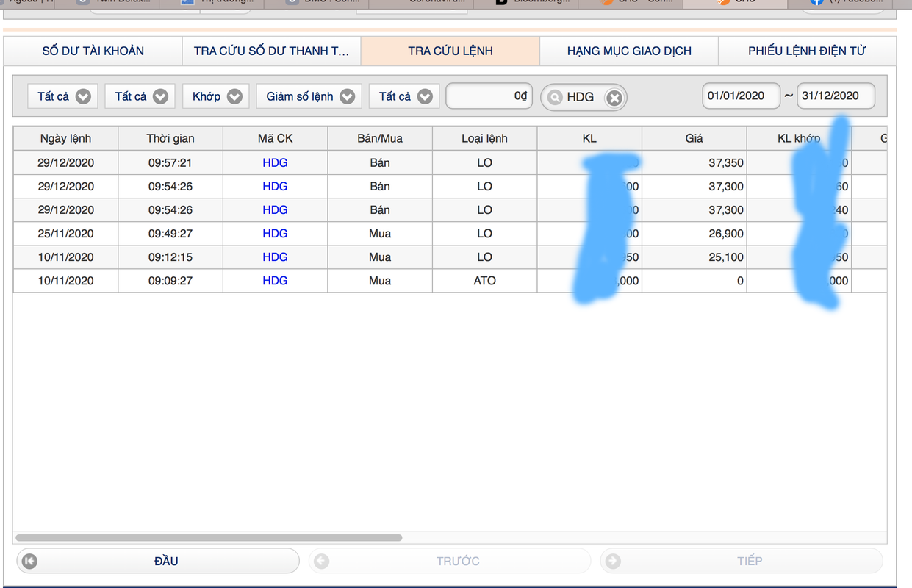Click the Thời gian column header
Screen dimensions: 912x588
tap(170, 138)
